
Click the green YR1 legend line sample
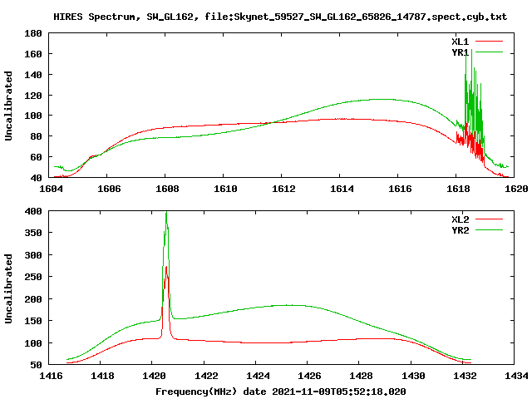click(489, 52)
